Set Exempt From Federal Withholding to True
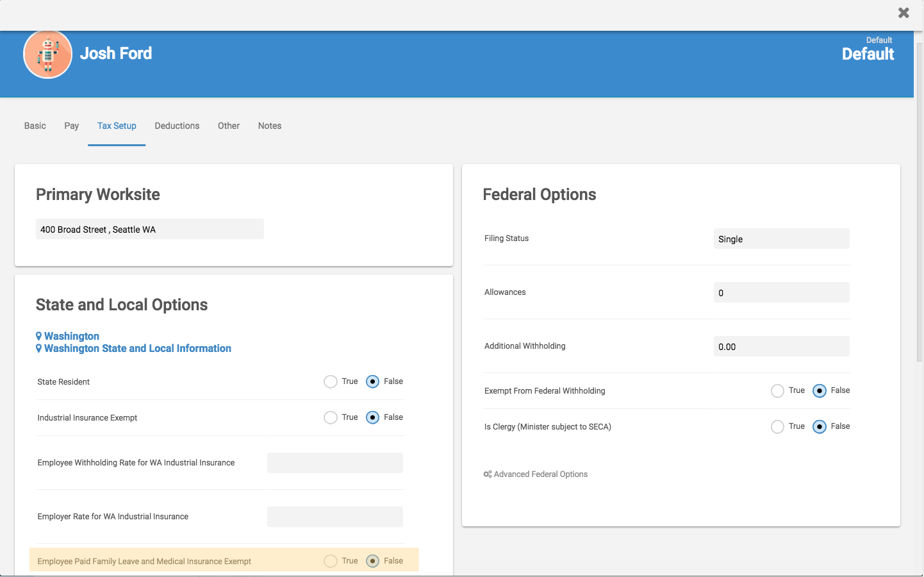Screen dimensions: 924x577 [777, 391]
